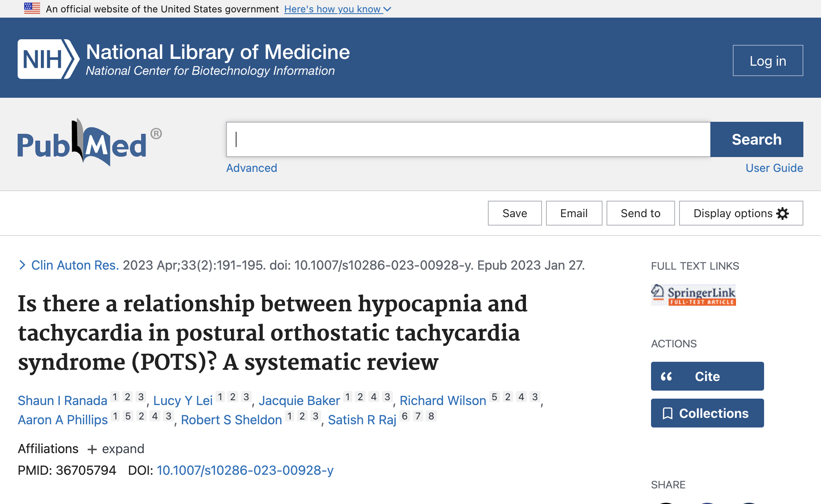Image resolution: width=821 pixels, height=504 pixels.
Task: Open Advanced search
Action: click(252, 168)
